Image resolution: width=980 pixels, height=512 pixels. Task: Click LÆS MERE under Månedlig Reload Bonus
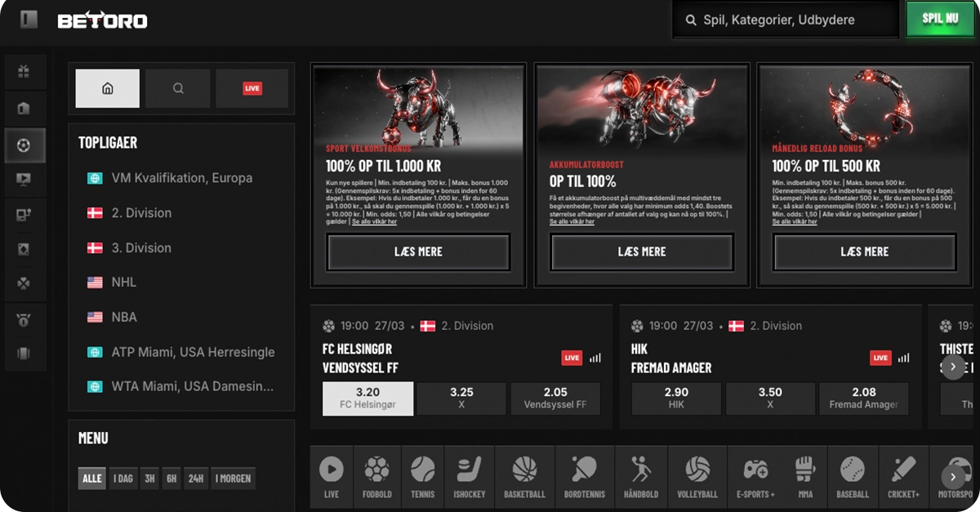(x=865, y=252)
